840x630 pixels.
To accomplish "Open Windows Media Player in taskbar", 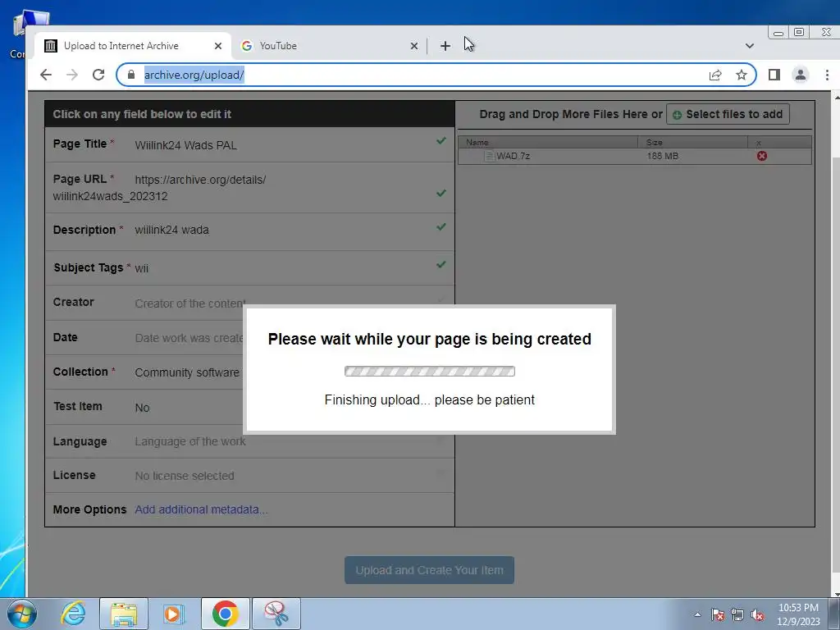I will 174,614.
